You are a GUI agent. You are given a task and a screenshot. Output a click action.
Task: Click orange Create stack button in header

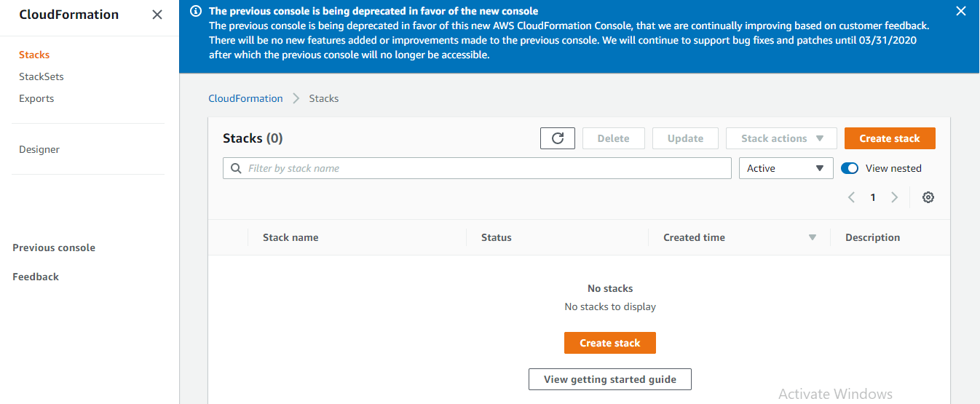[x=890, y=138]
